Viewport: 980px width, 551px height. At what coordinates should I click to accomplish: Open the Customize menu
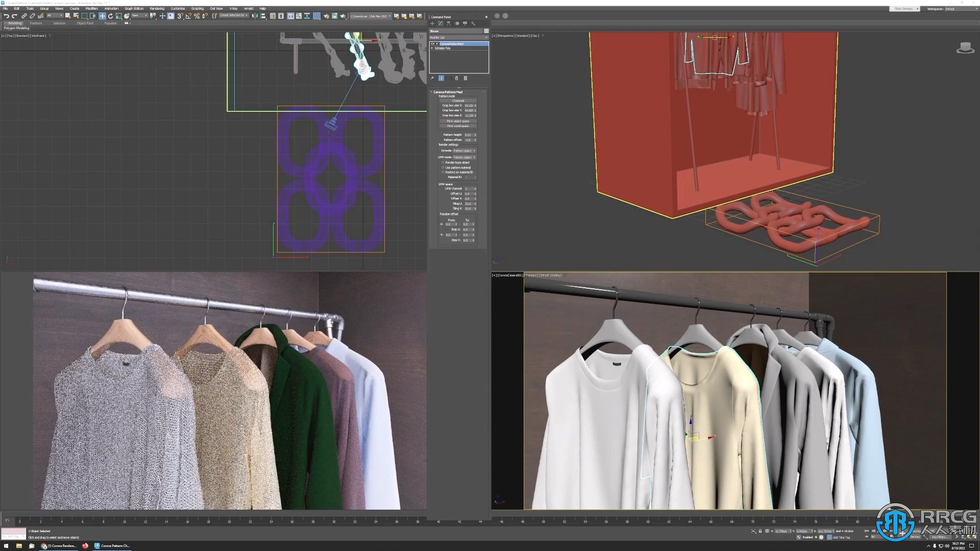coord(178,8)
